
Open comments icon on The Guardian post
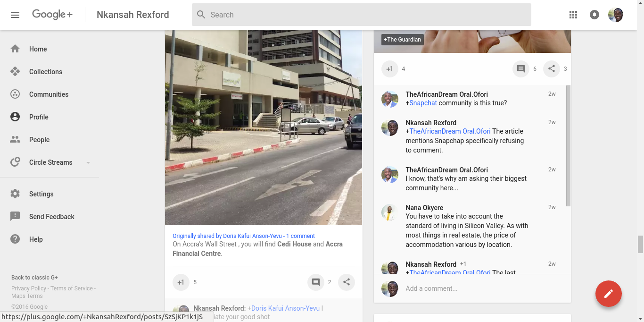click(521, 69)
